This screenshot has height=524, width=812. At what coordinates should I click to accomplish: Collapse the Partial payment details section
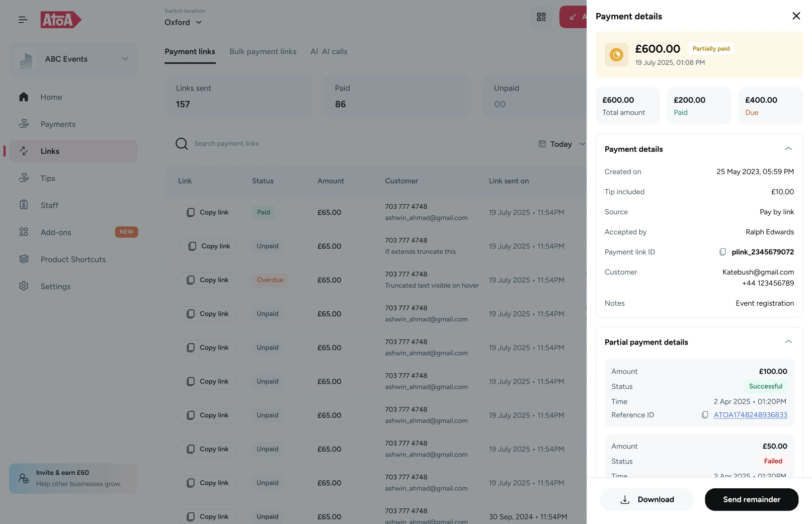788,342
